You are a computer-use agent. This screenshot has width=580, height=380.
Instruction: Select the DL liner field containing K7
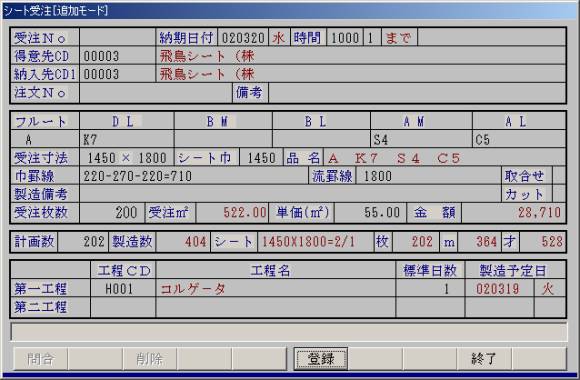point(127,139)
